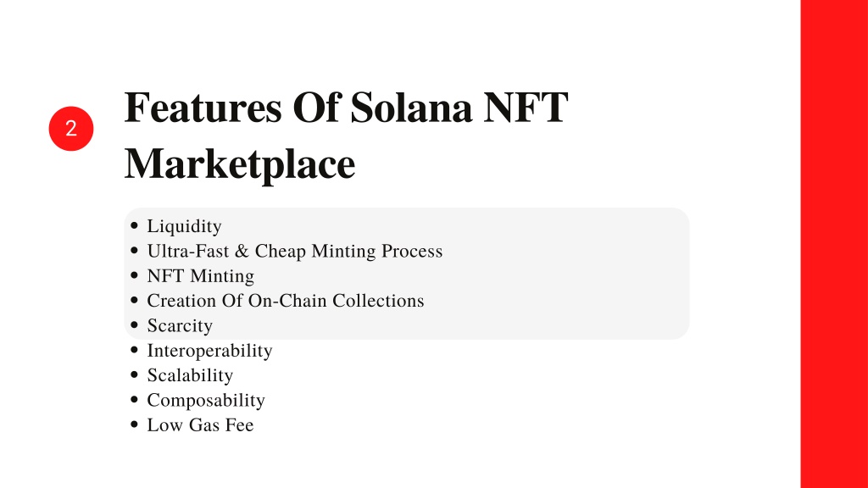
Task: Select the 'Features Of Solana NFT' heading
Action: click(x=346, y=107)
